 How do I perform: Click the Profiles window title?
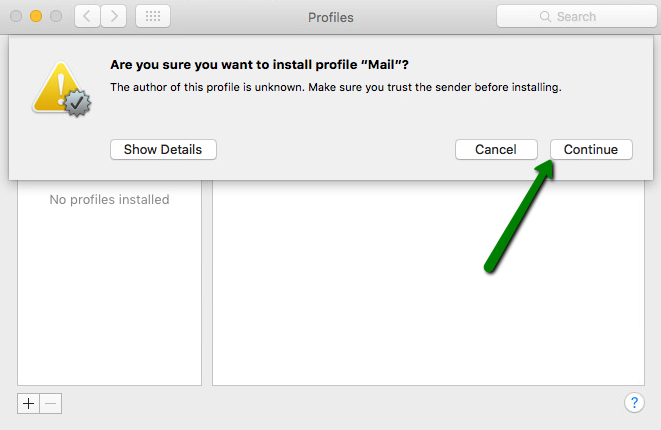pyautogui.click(x=330, y=17)
